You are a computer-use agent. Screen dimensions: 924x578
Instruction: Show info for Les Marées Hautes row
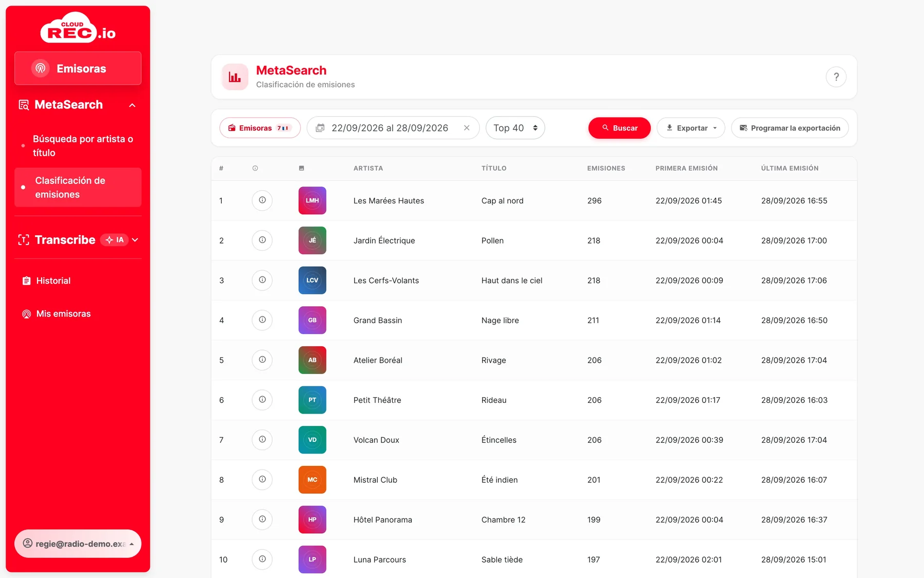262,200
